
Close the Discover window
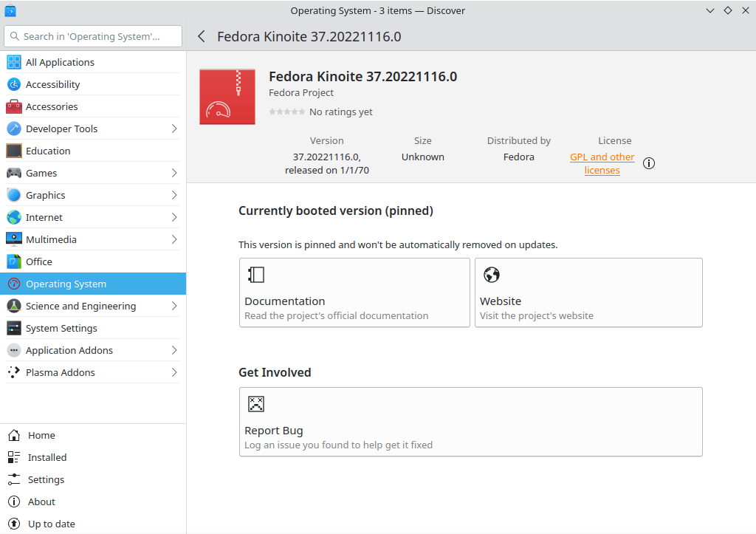(746, 10)
